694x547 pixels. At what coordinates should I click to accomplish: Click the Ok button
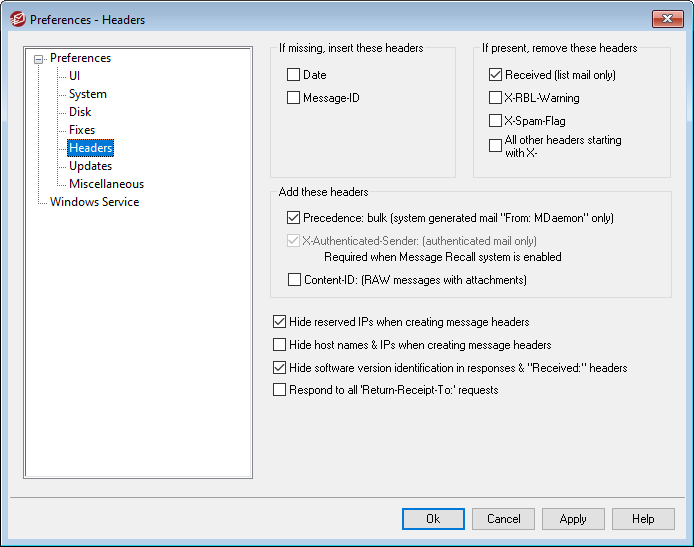point(433,519)
